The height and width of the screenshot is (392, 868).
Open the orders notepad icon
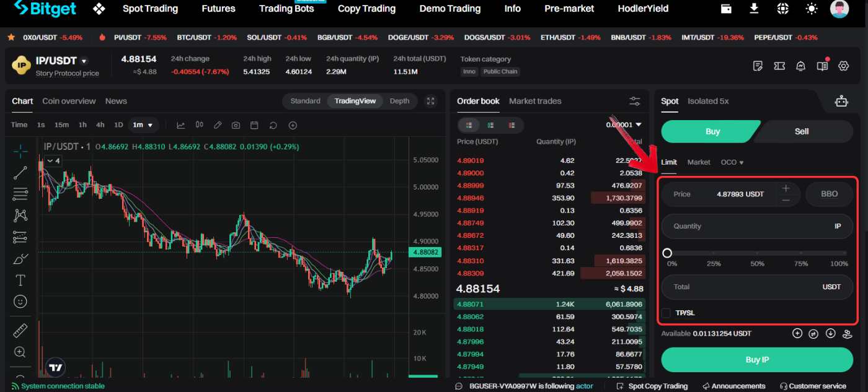(x=757, y=66)
